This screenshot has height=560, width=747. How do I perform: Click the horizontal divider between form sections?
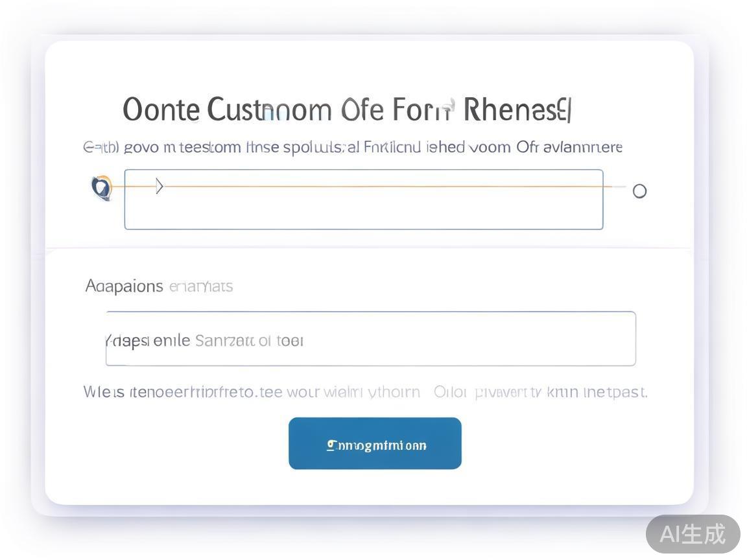click(x=370, y=248)
